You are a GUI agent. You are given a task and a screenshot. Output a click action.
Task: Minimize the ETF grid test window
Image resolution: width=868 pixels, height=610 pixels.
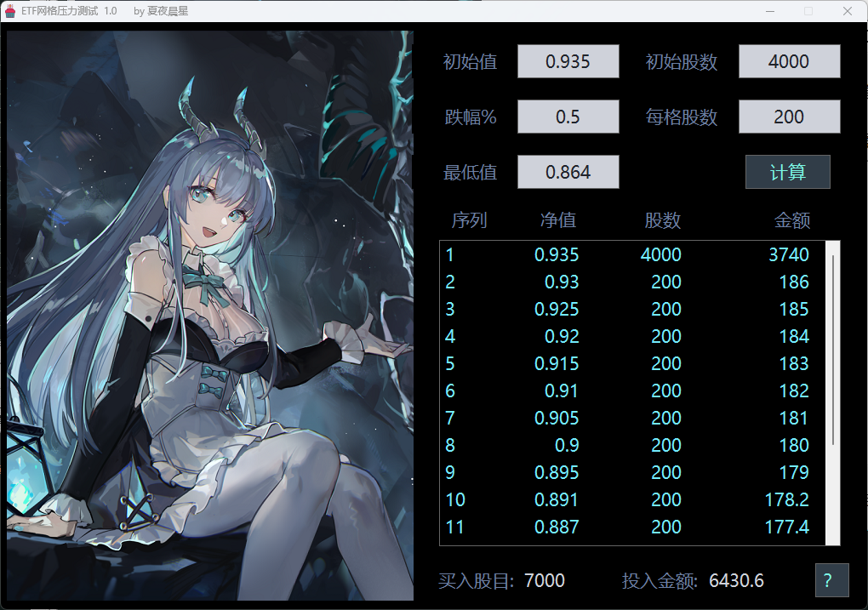769,11
